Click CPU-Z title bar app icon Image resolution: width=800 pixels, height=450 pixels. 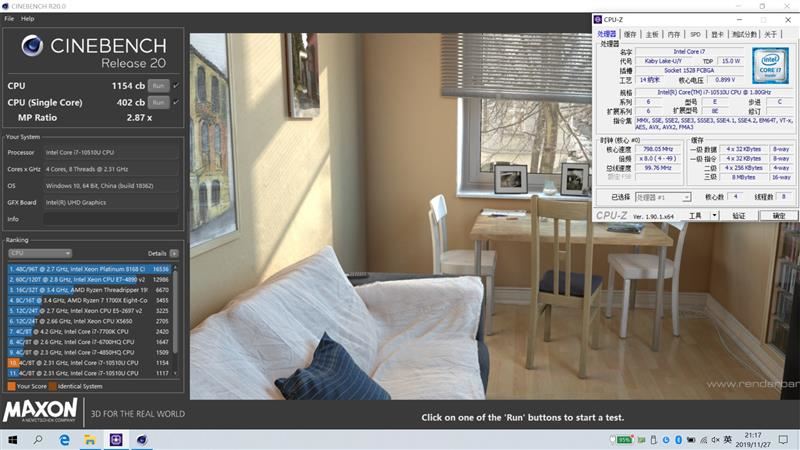click(597, 19)
